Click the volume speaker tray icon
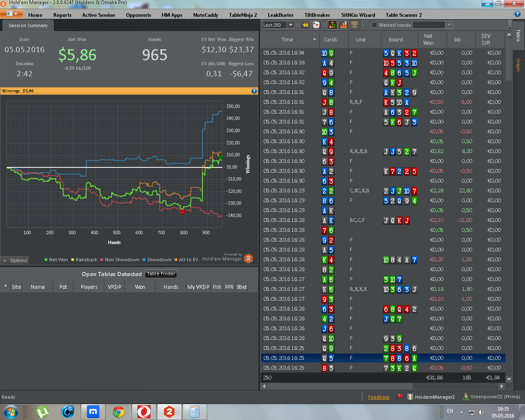 [481, 412]
